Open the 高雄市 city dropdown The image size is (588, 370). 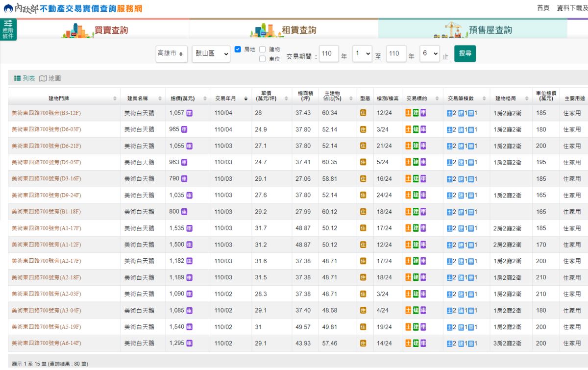(171, 53)
